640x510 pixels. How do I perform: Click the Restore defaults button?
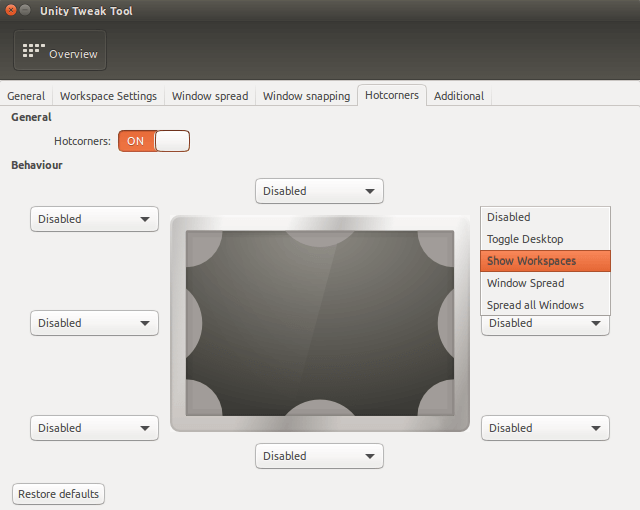[x=58, y=494]
